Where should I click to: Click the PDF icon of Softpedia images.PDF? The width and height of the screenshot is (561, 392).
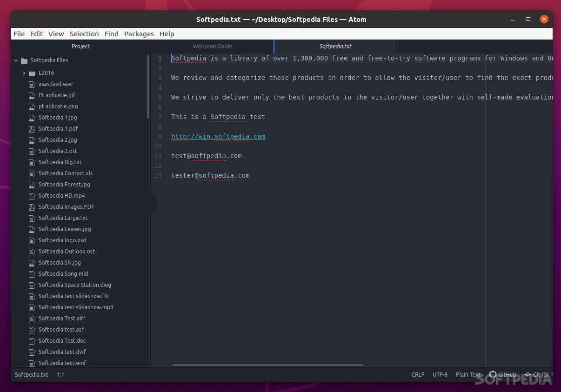tap(32, 207)
